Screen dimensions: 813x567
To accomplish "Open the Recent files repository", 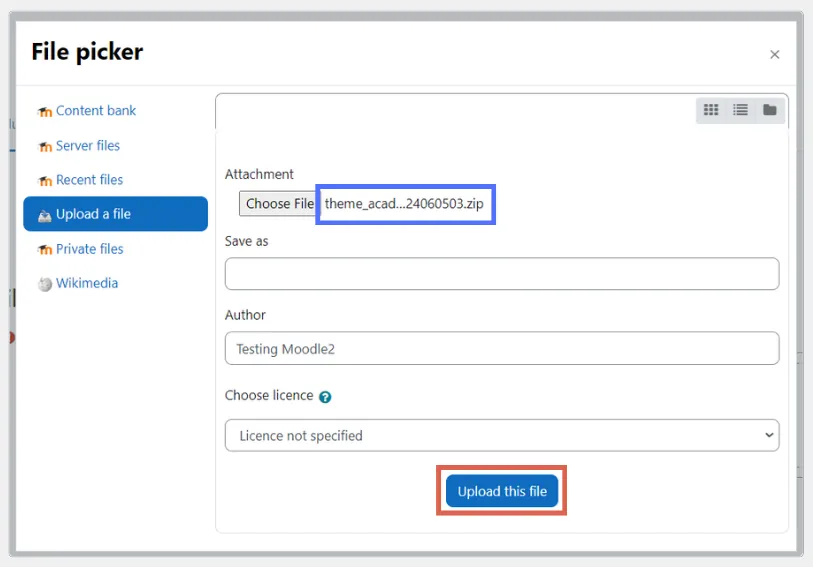I will tap(89, 180).
